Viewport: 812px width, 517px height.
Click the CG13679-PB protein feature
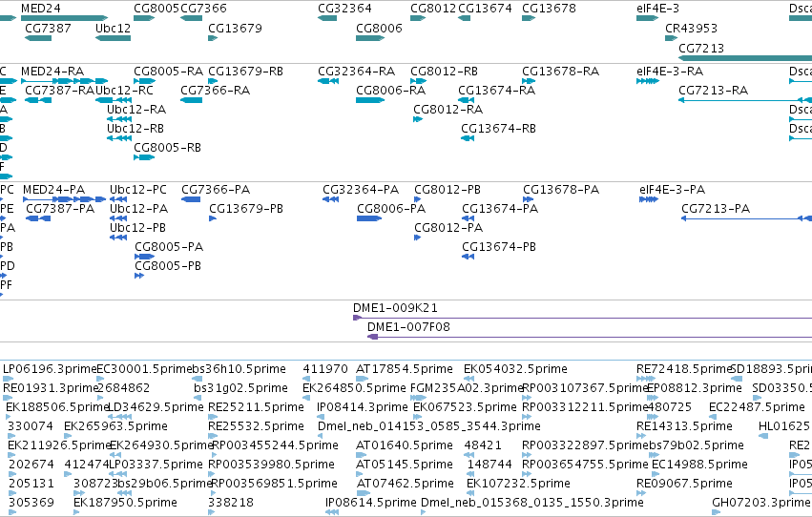pos(213,218)
